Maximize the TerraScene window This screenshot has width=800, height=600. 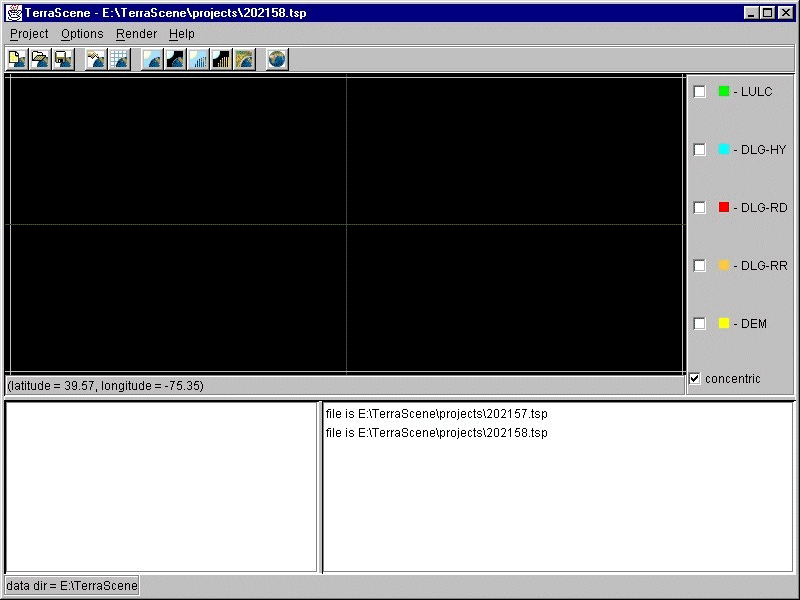767,13
